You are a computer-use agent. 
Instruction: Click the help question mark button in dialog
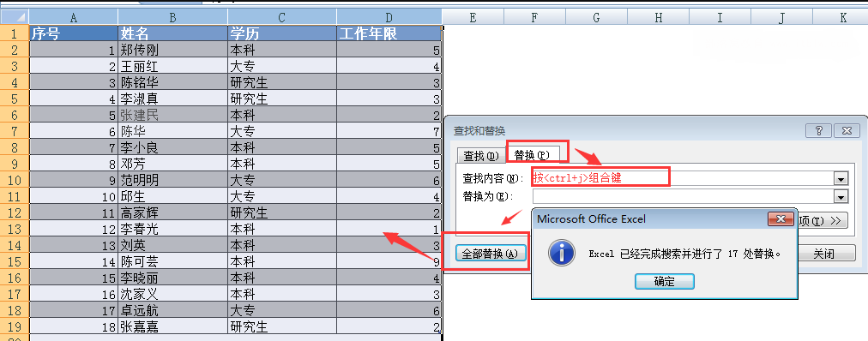click(819, 131)
